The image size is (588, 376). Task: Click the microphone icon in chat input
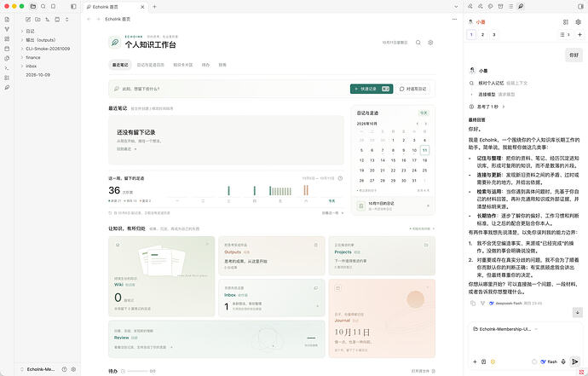tap(563, 362)
